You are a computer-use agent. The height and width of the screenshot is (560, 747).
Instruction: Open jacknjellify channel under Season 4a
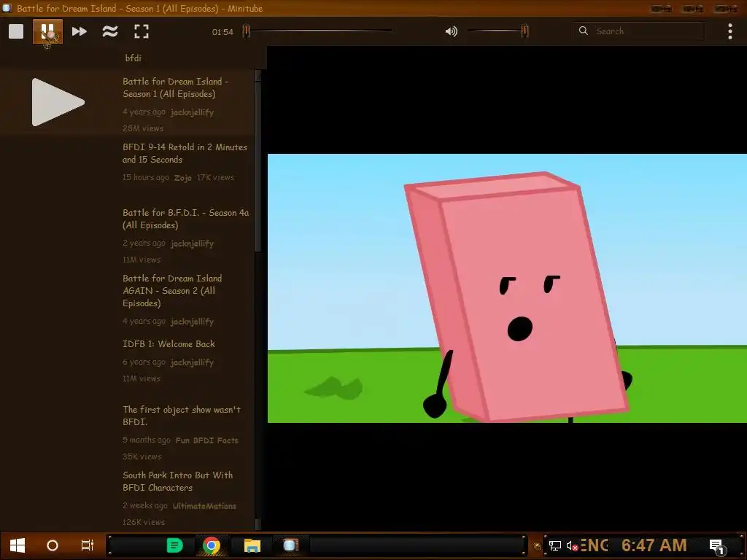[x=192, y=244]
